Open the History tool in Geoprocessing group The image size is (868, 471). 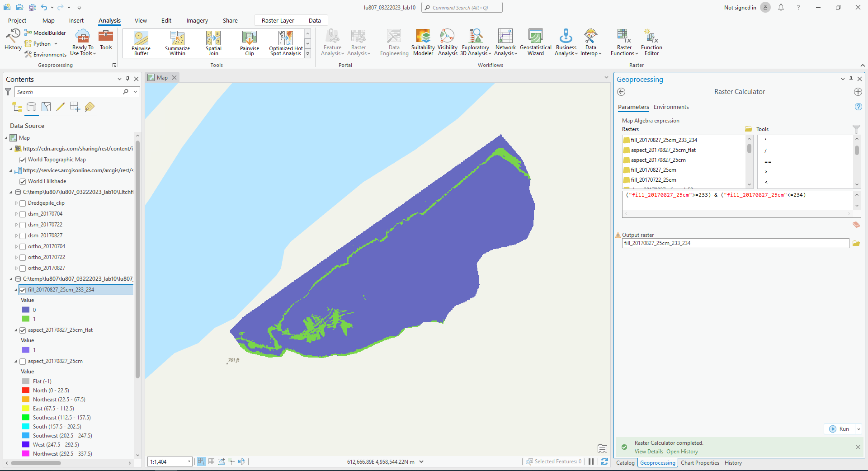click(13, 39)
